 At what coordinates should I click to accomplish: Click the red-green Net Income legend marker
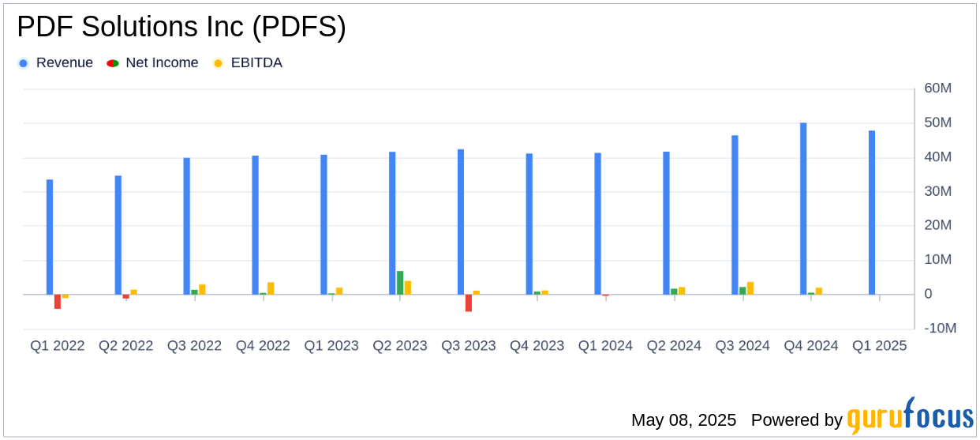coord(113,63)
